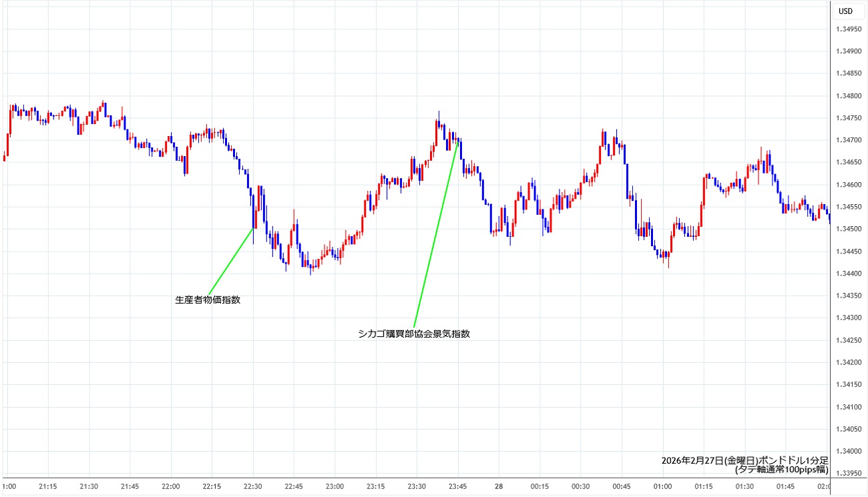Click the 22:30 time axis label
The image size is (868, 497).
(x=252, y=486)
